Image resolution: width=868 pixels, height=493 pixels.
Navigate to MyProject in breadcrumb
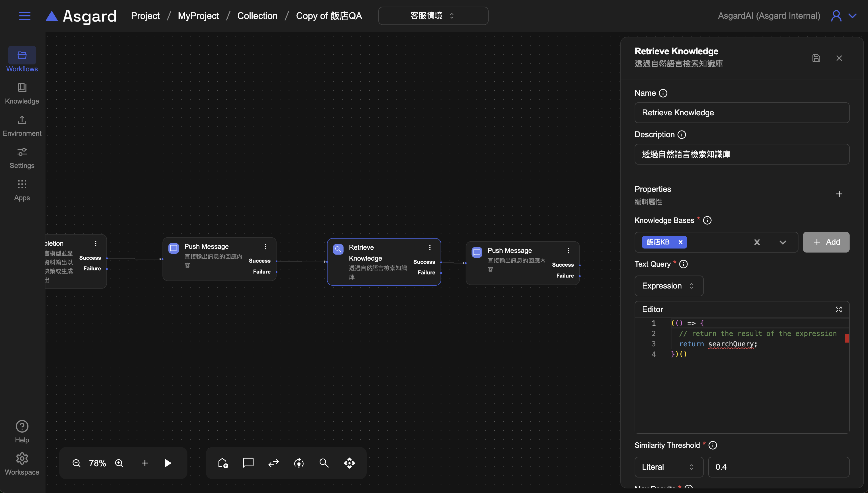[198, 16]
